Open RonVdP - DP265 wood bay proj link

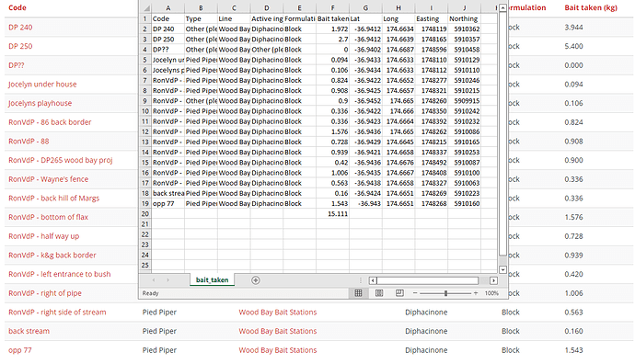[61, 160]
